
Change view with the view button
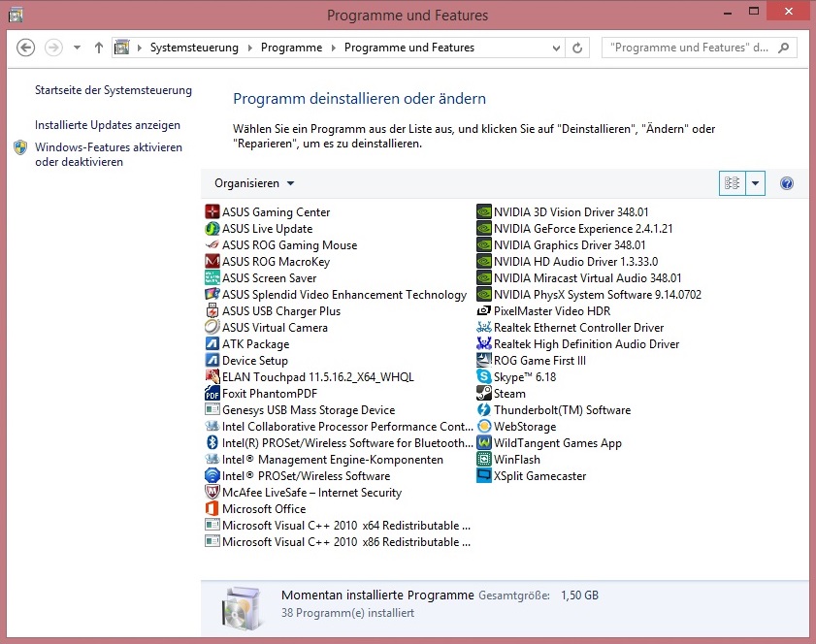point(733,183)
